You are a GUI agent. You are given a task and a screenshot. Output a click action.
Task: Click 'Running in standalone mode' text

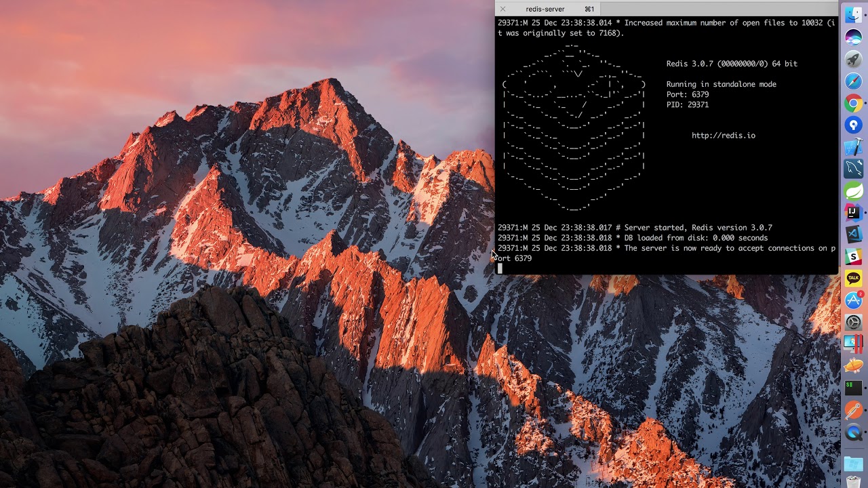pyautogui.click(x=722, y=84)
